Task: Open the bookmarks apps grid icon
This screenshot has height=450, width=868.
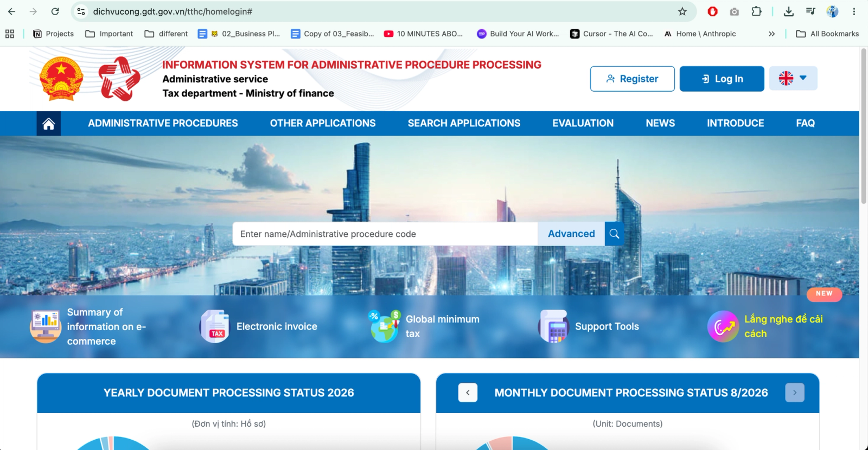Action: coord(10,34)
